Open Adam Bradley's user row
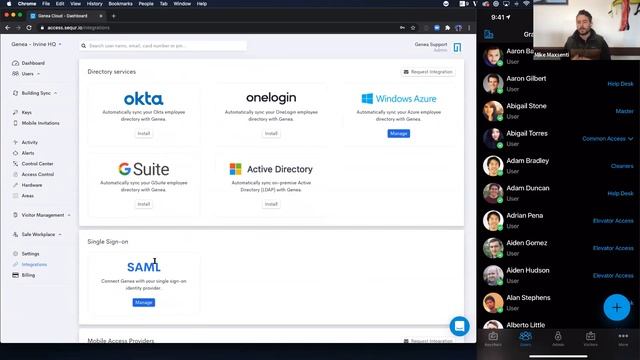The image size is (640, 360). pos(558,166)
